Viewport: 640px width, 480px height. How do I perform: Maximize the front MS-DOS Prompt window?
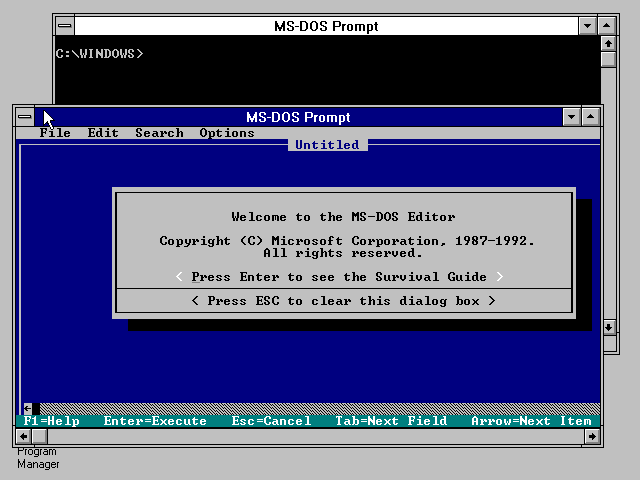(x=592, y=117)
